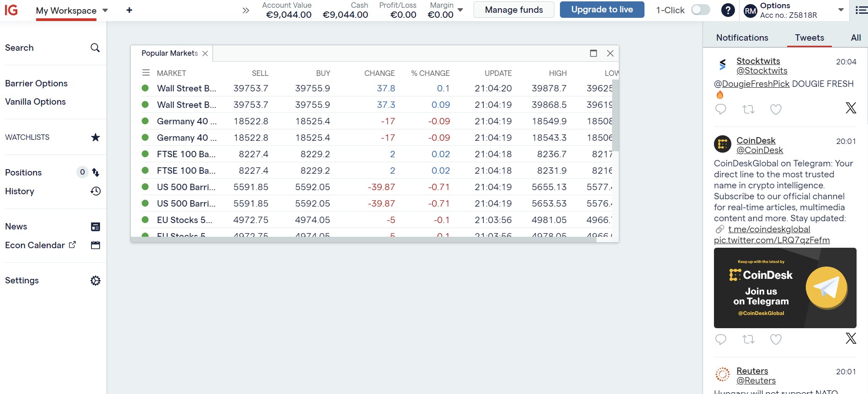Click the news panel icon
The width and height of the screenshot is (868, 394).
point(96,227)
